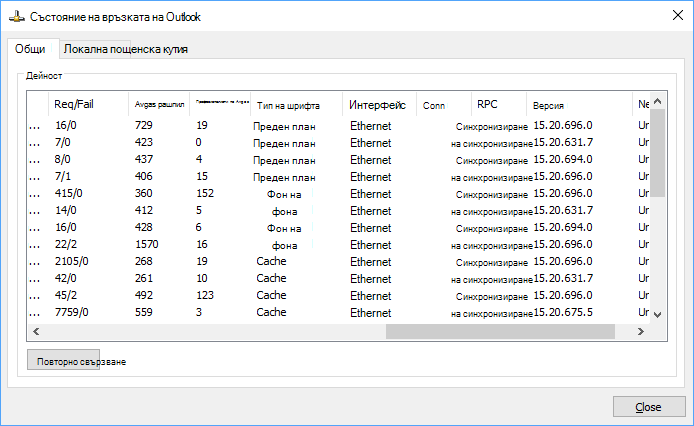Sort by the Req/Fail column header

tap(89, 104)
